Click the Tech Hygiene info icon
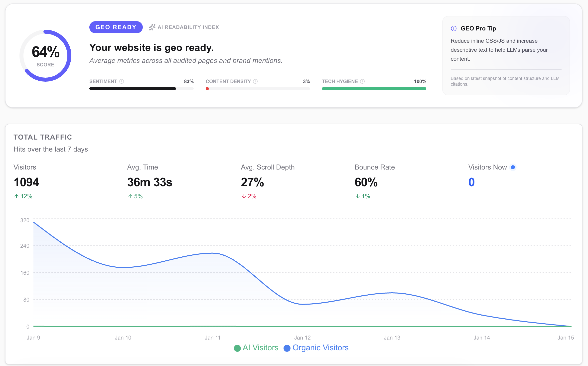Image resolution: width=588 pixels, height=366 pixels. pyautogui.click(x=362, y=81)
